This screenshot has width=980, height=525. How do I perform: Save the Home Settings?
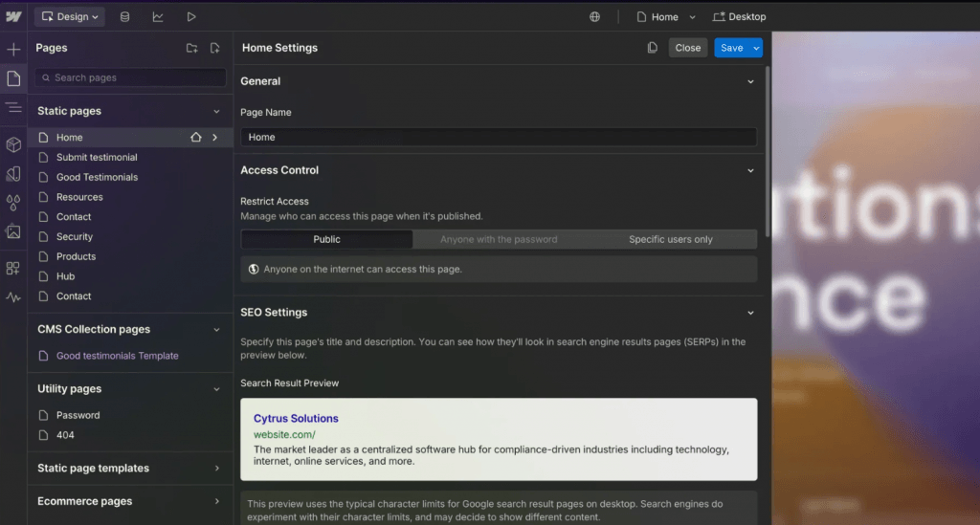point(731,48)
